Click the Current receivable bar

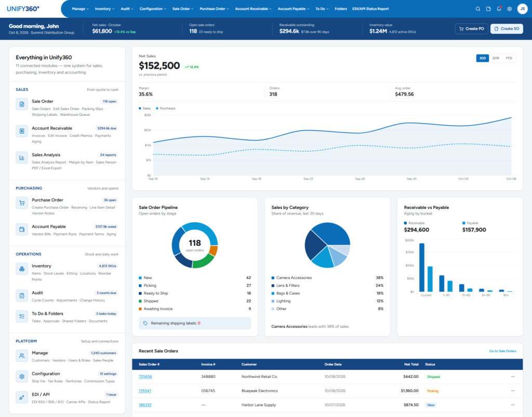(422, 267)
